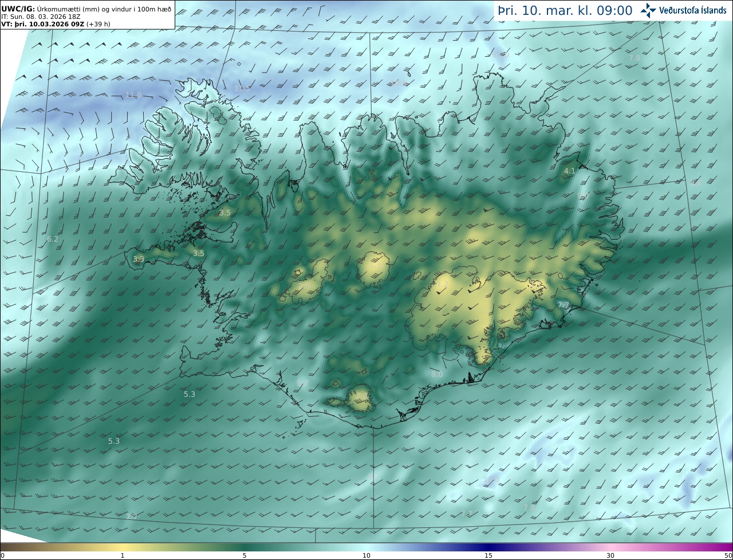Screen dimensions: 733x560
Task: Click the 11.5 value label on the map
Action: (242, 88)
